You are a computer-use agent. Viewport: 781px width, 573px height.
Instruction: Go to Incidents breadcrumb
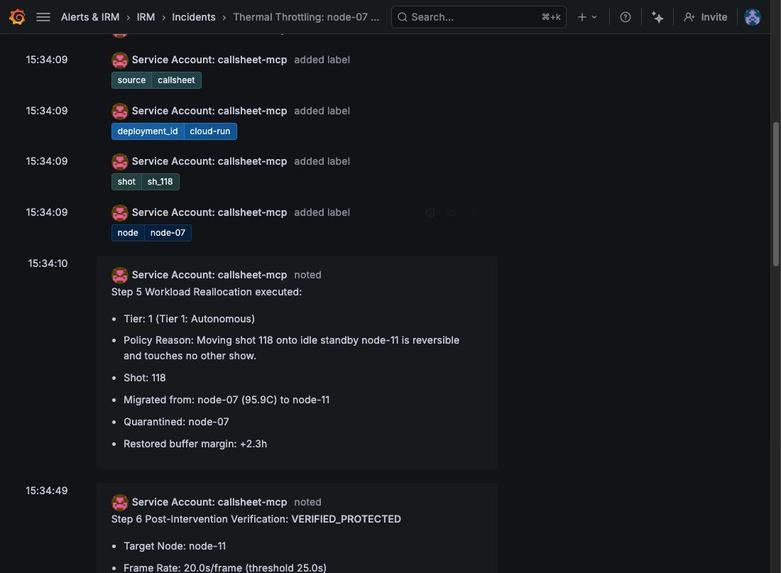[193, 17]
